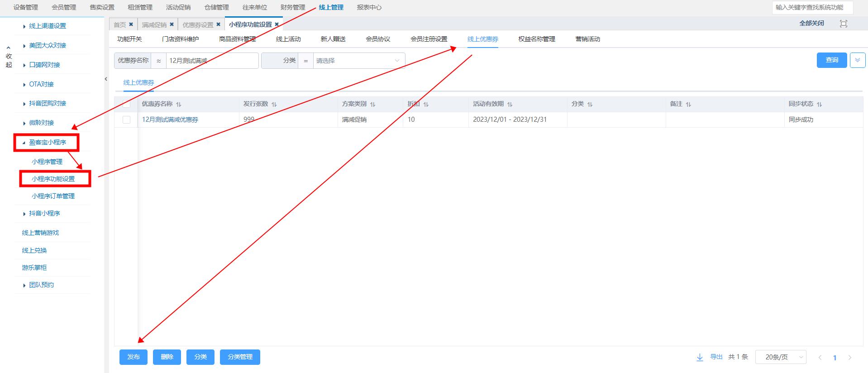This screenshot has height=373, width=868.
Task: Click 全部关闭 to close all tabs
Action: click(x=811, y=23)
